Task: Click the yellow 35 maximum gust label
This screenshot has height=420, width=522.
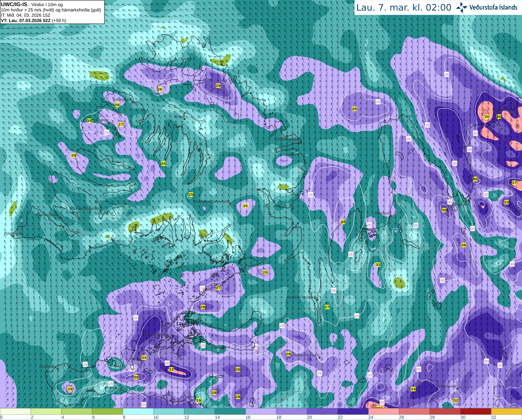Action: pyautogui.click(x=487, y=117)
